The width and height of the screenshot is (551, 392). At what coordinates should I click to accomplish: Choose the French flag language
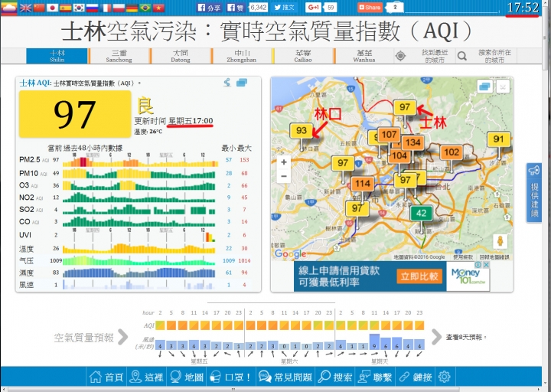(106, 8)
